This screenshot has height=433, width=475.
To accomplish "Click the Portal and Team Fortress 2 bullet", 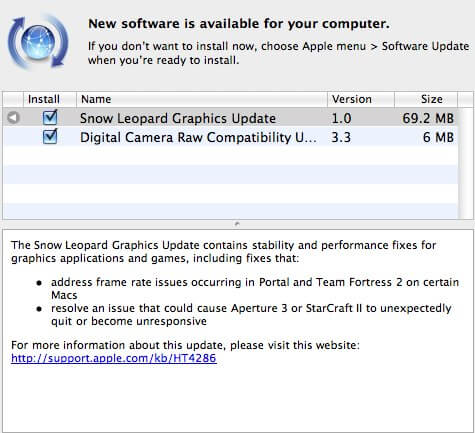I will point(255,289).
